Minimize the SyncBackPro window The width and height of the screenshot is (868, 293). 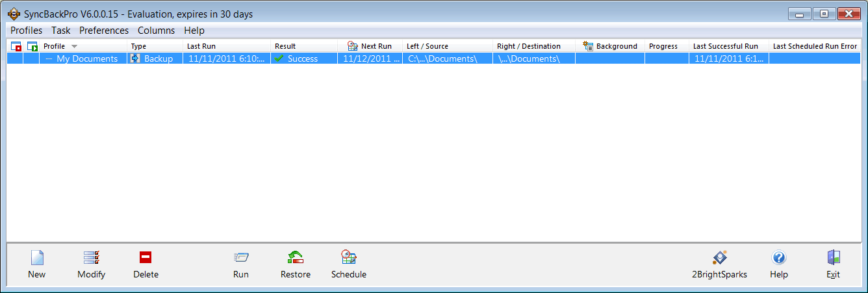(x=798, y=13)
